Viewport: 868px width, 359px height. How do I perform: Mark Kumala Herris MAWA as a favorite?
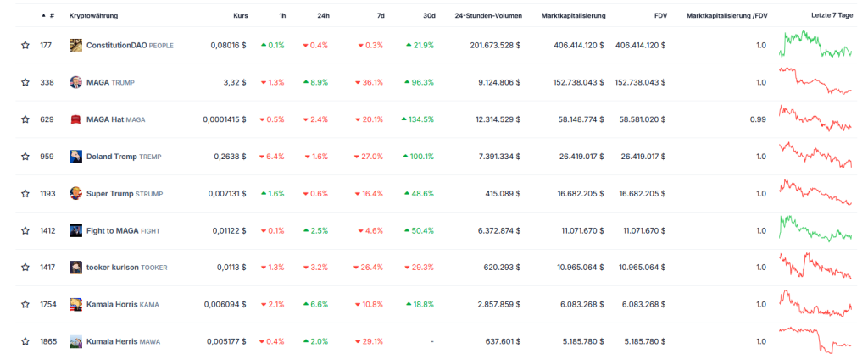click(25, 342)
